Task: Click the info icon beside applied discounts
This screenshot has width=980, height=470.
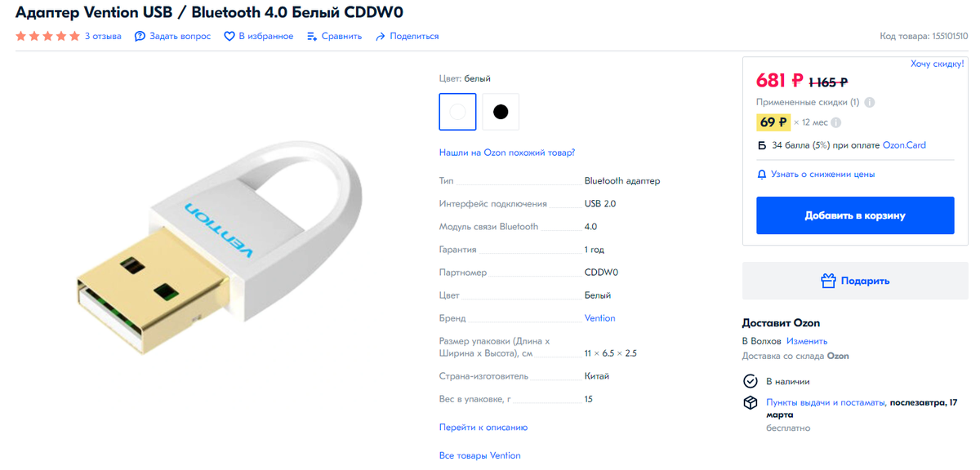Action: pos(870,103)
